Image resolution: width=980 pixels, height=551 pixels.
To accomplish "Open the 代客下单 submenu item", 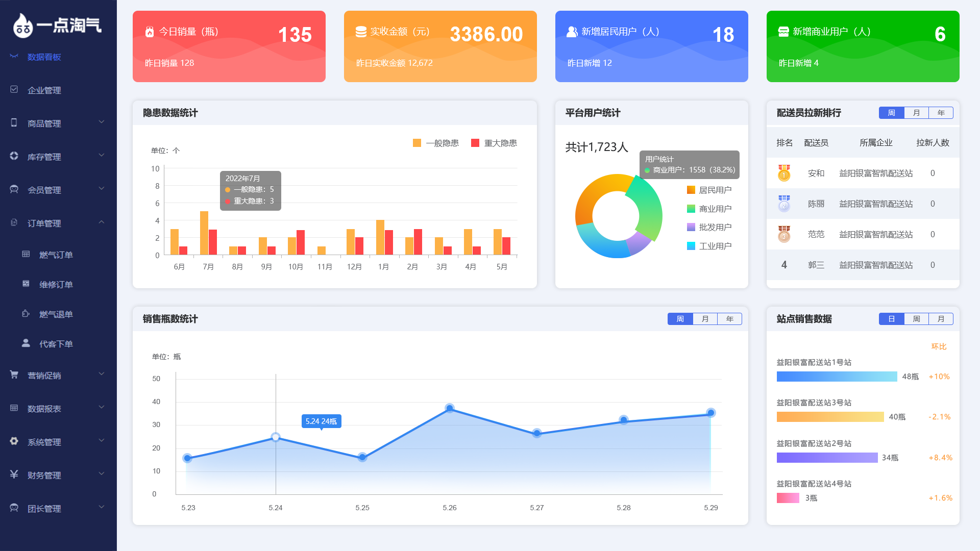I will pyautogui.click(x=56, y=343).
